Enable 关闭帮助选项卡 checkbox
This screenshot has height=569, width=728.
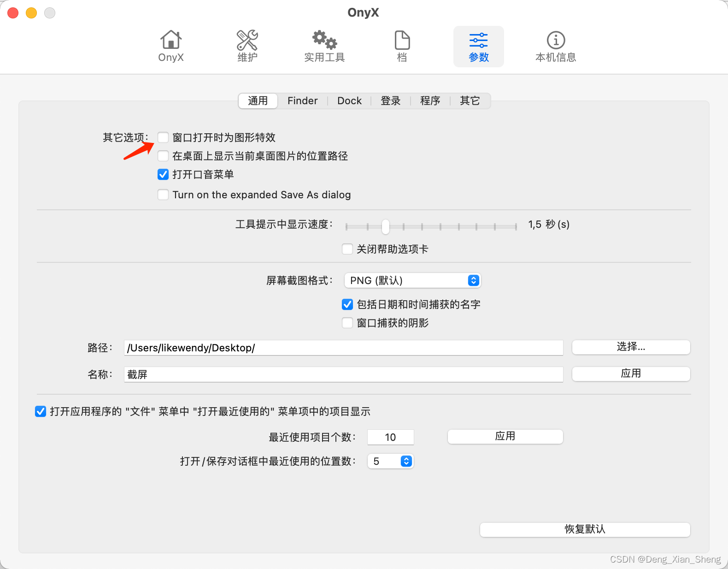pos(347,249)
